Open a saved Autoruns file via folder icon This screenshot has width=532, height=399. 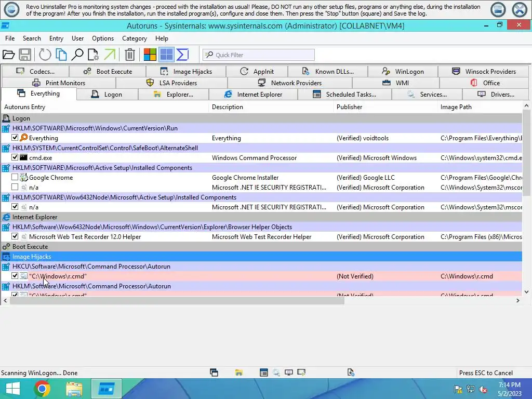click(x=8, y=55)
